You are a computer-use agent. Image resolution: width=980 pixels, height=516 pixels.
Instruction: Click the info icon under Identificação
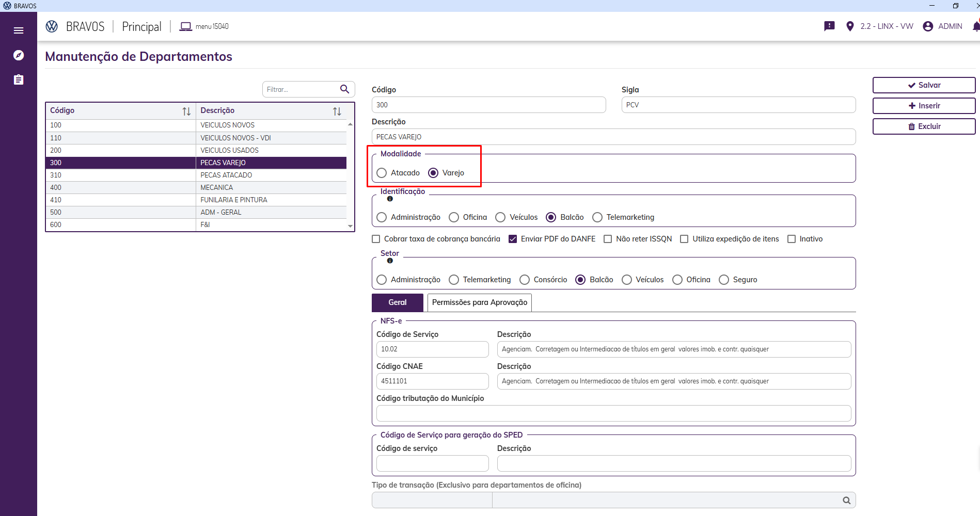coord(390,199)
